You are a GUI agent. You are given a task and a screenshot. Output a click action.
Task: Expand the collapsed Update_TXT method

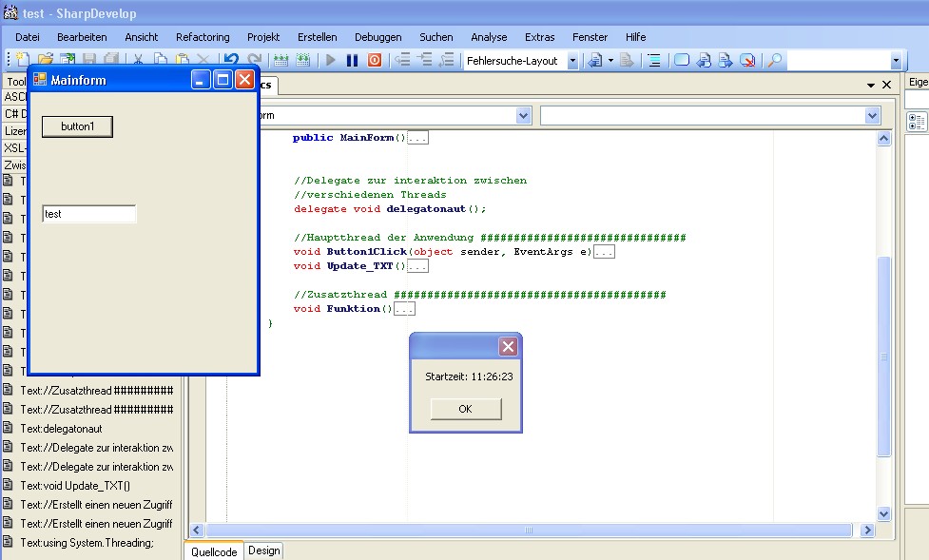pos(417,266)
